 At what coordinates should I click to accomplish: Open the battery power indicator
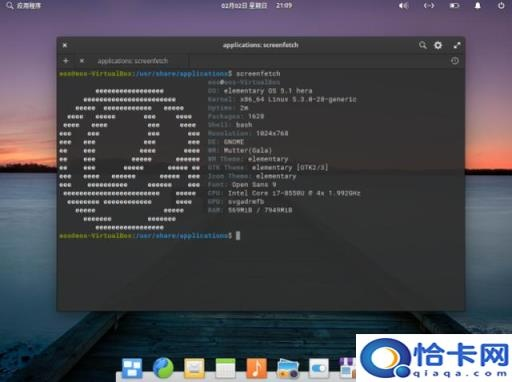454,6
